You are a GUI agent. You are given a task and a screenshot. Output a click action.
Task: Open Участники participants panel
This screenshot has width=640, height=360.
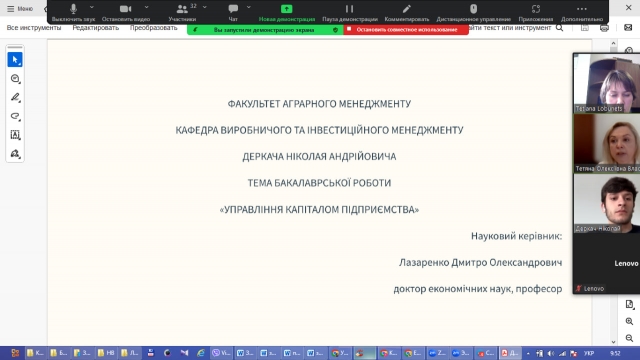tap(182, 12)
